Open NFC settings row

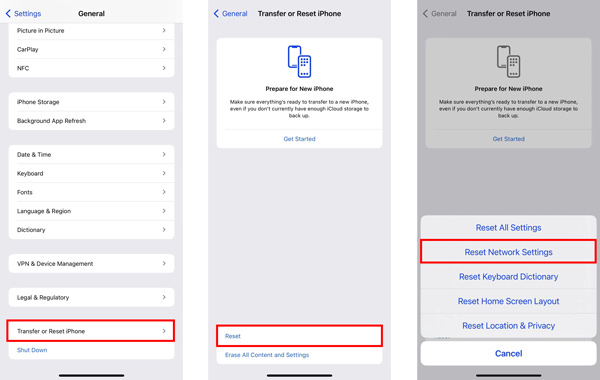91,68
